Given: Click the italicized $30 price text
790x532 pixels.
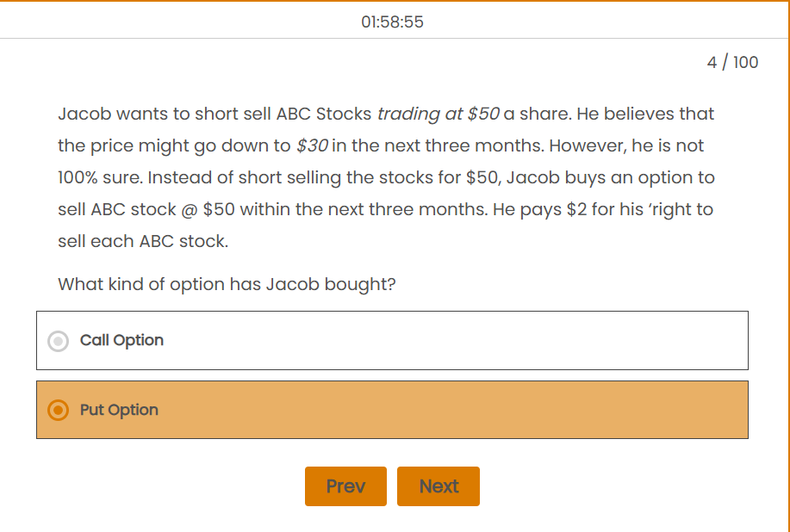Looking at the screenshot, I should point(310,145).
